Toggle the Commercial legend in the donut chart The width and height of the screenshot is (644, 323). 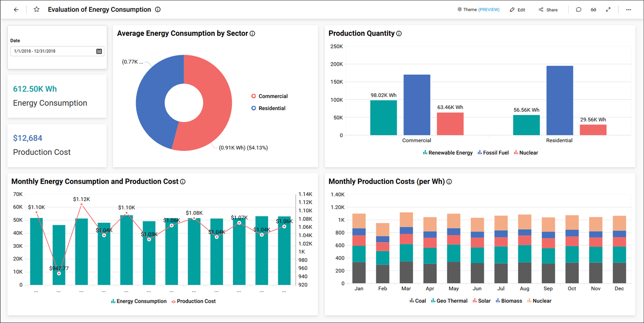point(269,96)
